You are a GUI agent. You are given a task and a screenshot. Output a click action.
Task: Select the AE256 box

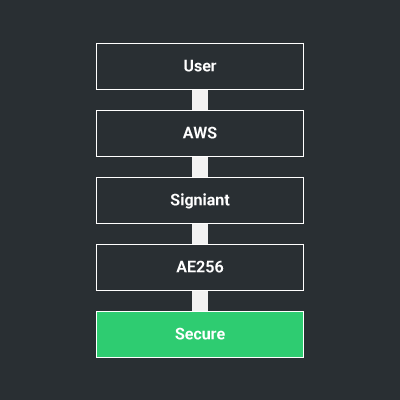(200, 267)
